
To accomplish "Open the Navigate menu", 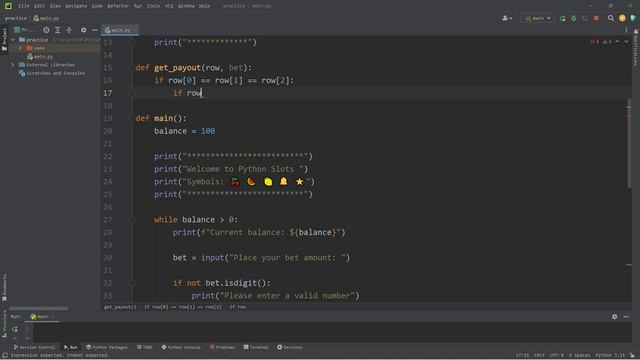I will tap(76, 6).
